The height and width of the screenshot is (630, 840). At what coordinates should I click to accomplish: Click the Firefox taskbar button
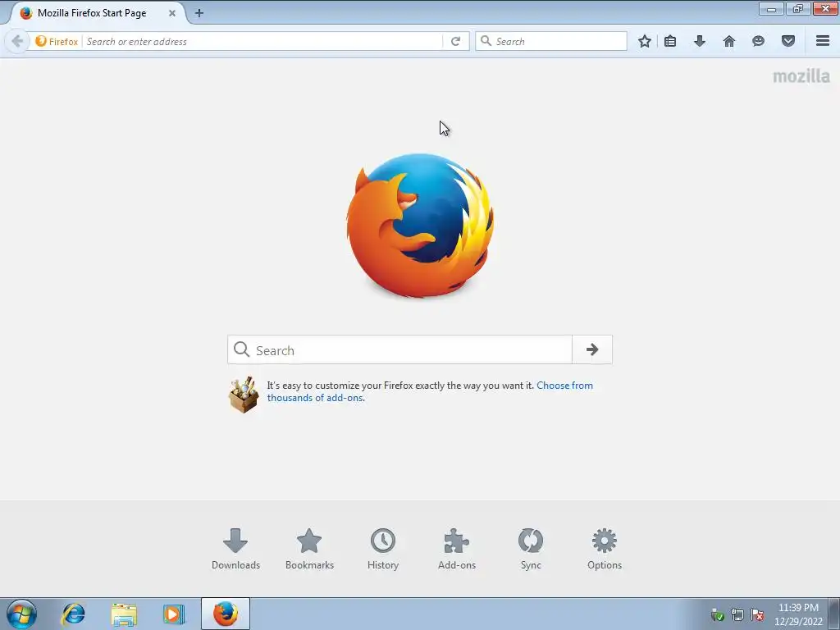point(226,614)
